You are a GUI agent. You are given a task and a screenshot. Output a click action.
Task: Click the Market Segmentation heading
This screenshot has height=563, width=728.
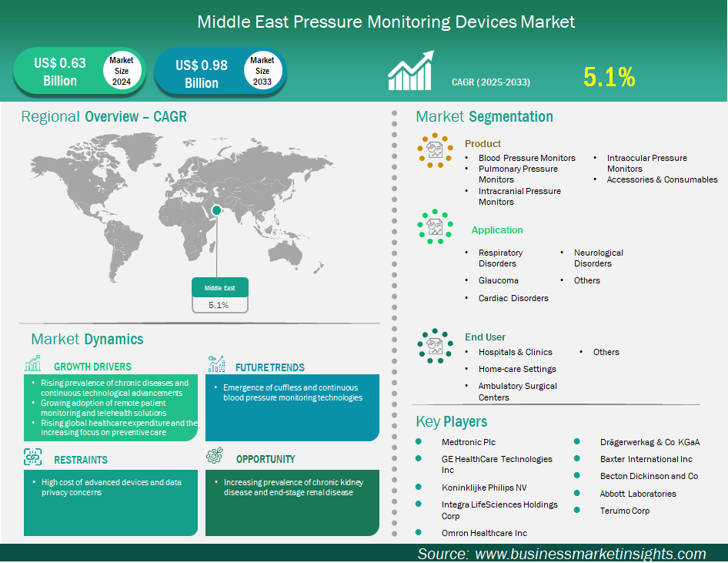484,116
